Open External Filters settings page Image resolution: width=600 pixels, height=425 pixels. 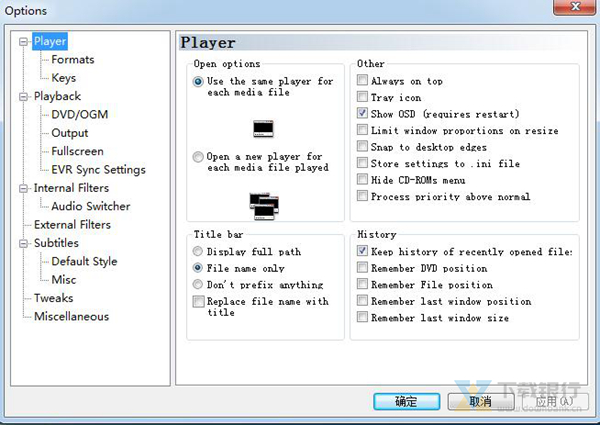click(72, 225)
